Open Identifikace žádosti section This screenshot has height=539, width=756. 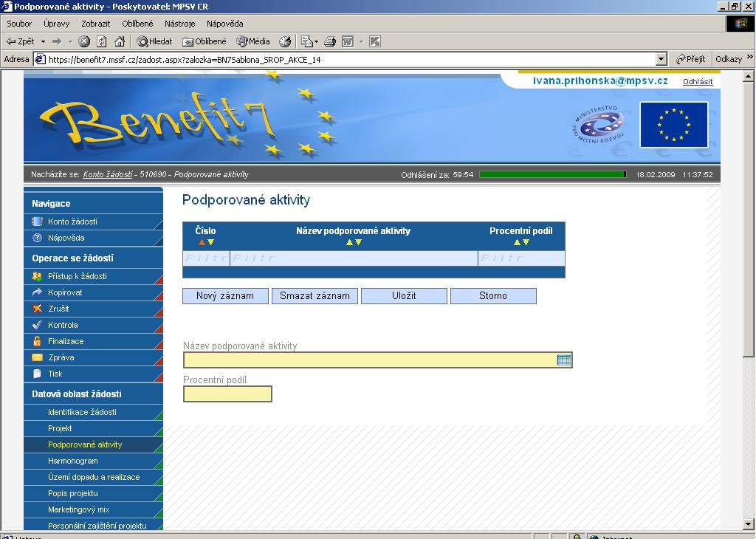(x=93, y=412)
